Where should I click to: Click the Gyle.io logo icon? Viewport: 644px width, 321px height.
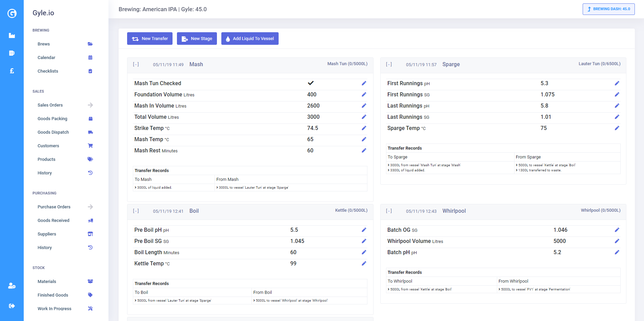(12, 13)
